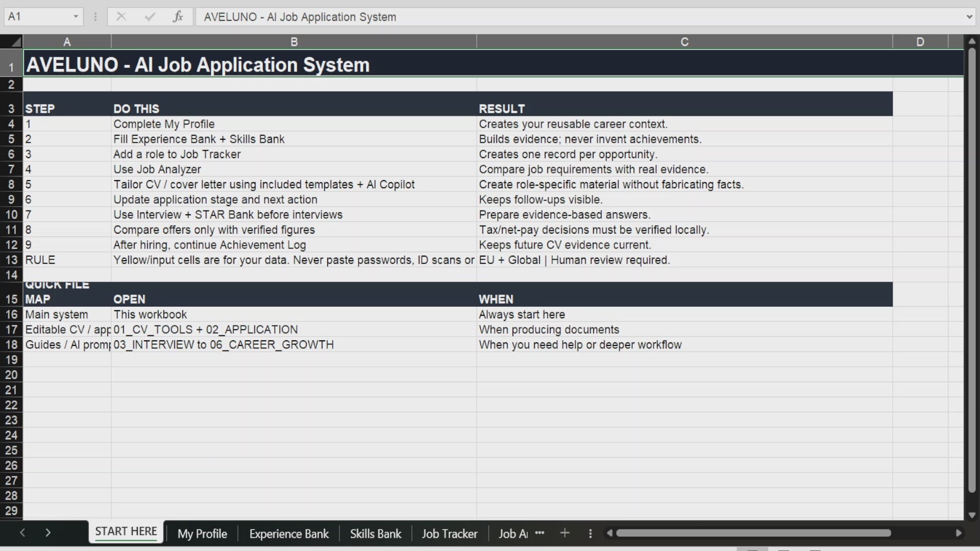Select cell 'EU + Global | Human review required.'

pyautogui.click(x=684, y=260)
